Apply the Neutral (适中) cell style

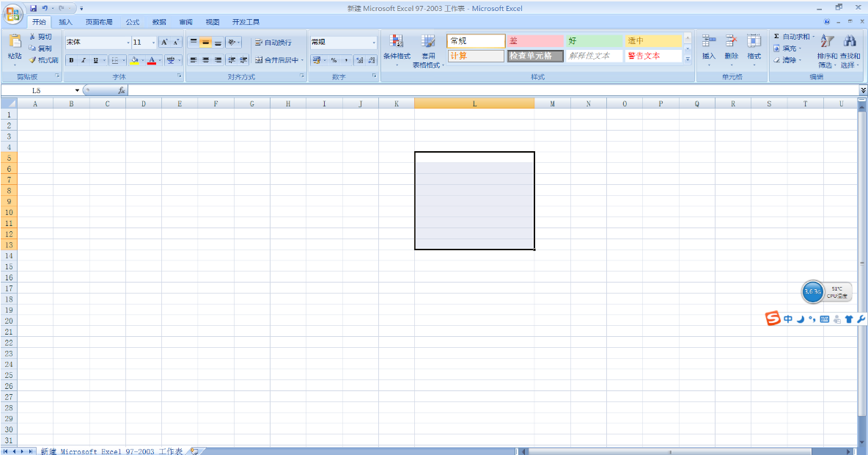pyautogui.click(x=653, y=41)
